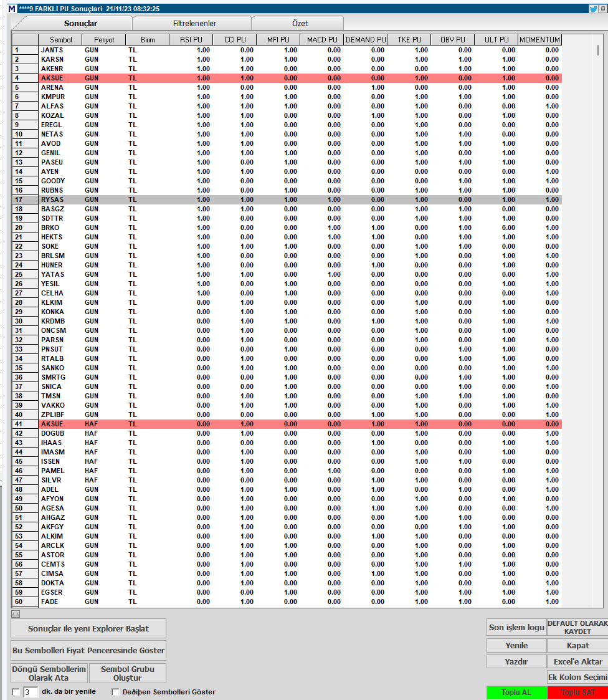Click the Yenile button
Screen dimensions: 608x700
[516, 646]
